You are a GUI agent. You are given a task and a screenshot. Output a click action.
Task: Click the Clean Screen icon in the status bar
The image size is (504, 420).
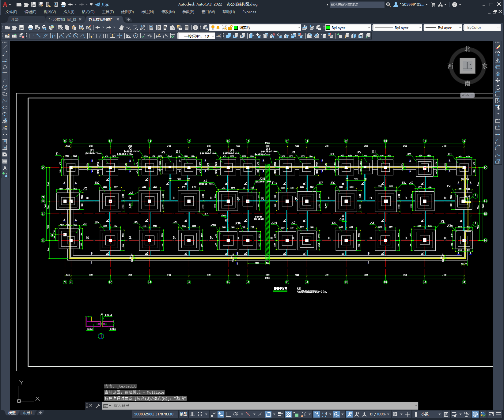coord(491,414)
